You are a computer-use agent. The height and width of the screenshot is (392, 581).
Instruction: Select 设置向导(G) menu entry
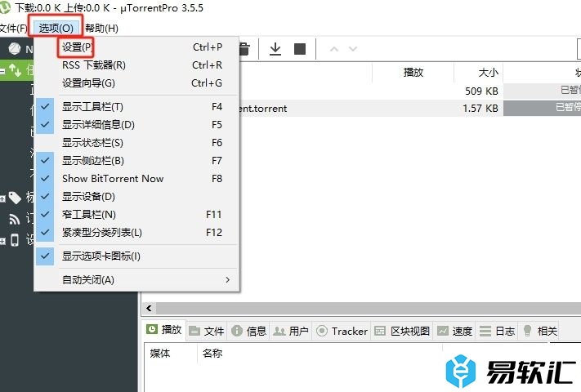[x=136, y=83]
